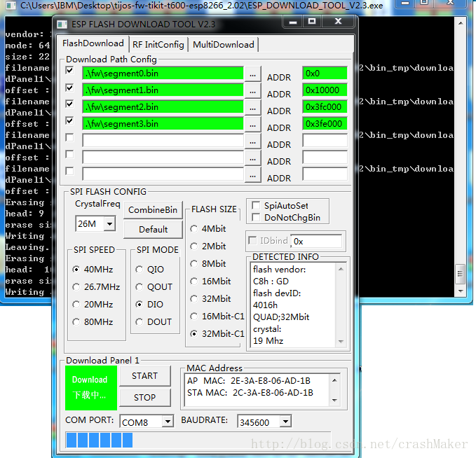Browse for the segment0.bin file path
The height and width of the screenshot is (458, 476).
click(x=252, y=74)
